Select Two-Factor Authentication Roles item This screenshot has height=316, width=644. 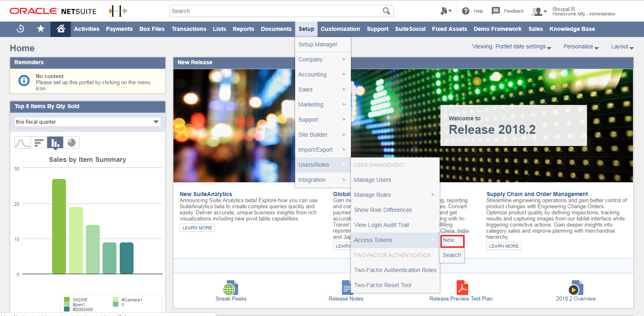tap(395, 270)
